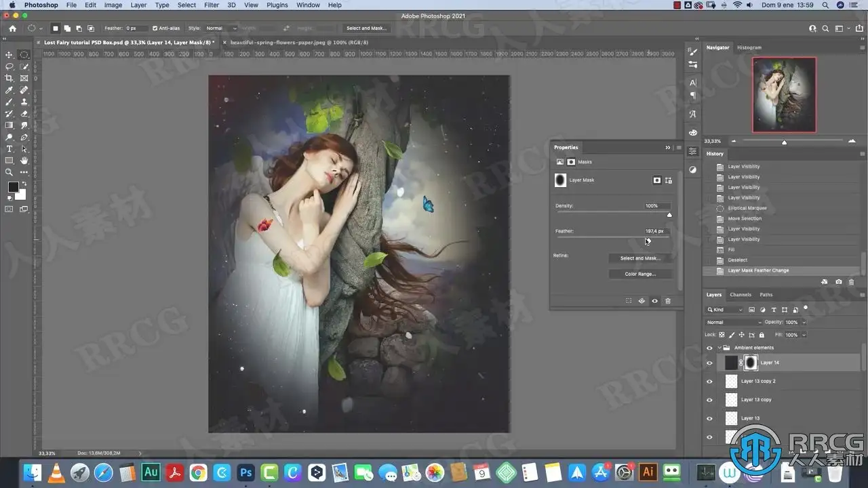Hide the Layer 14 layer
The height and width of the screenshot is (488, 868).
click(709, 363)
